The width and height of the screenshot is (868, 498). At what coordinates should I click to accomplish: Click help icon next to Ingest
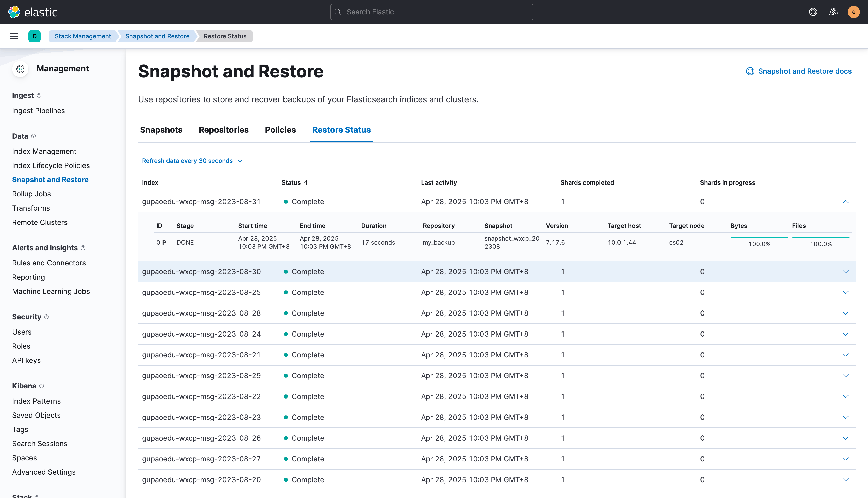click(39, 95)
